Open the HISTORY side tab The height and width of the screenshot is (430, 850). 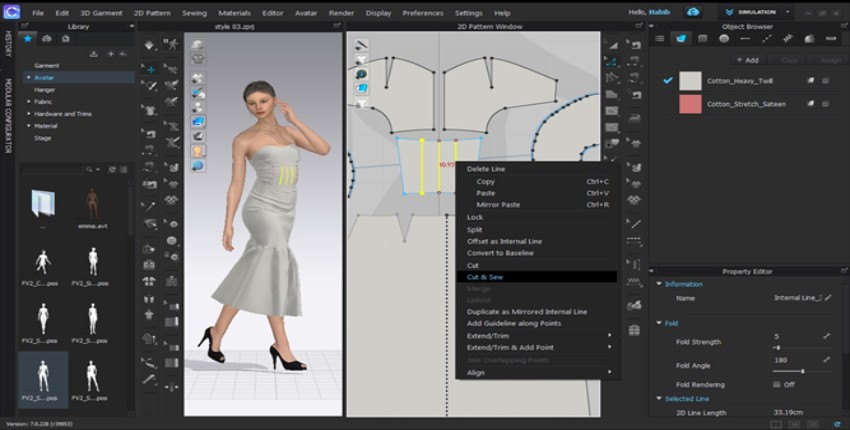coord(8,43)
